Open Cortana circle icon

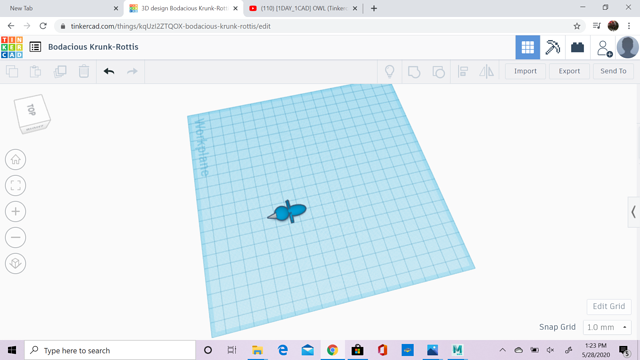(x=208, y=350)
